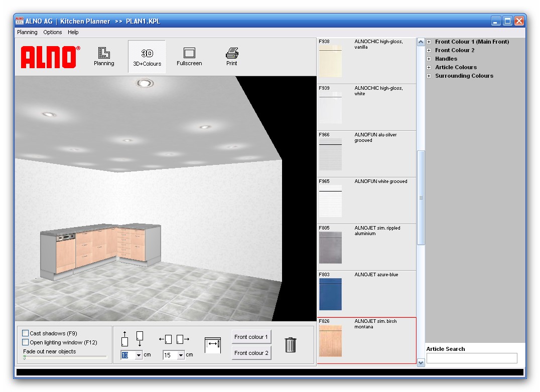The height and width of the screenshot is (392, 540).
Task: Open the Planning menu
Action: point(27,32)
